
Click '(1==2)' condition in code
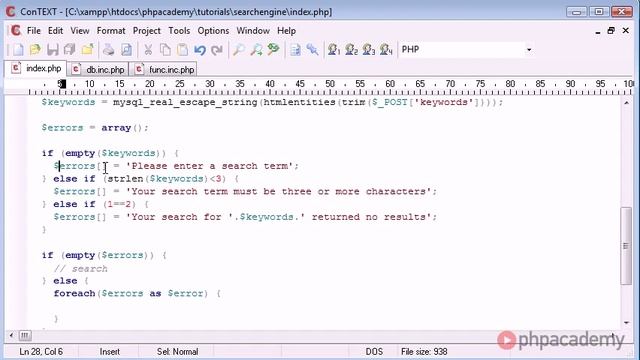coord(120,204)
